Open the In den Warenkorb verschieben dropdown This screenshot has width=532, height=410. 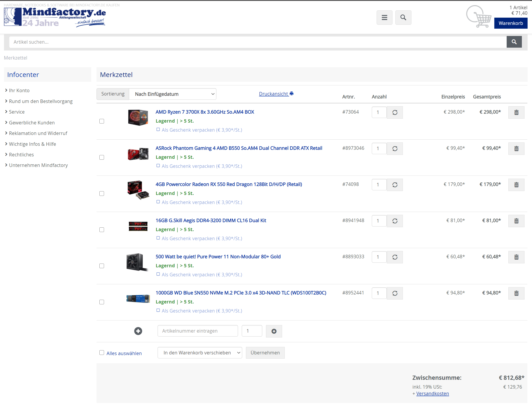199,353
